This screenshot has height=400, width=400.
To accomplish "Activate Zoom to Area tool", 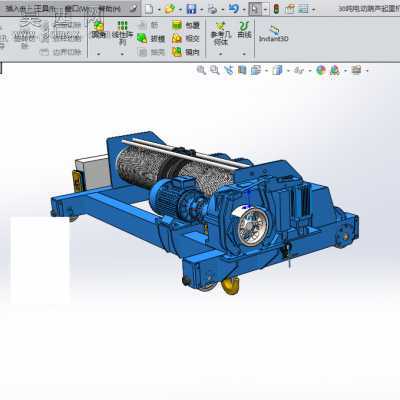I will tap(215, 70).
